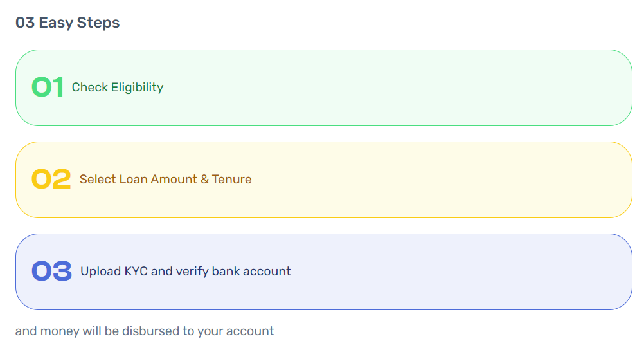Open the yellow loan amount step card
The width and height of the screenshot is (644, 350).
[324, 180]
